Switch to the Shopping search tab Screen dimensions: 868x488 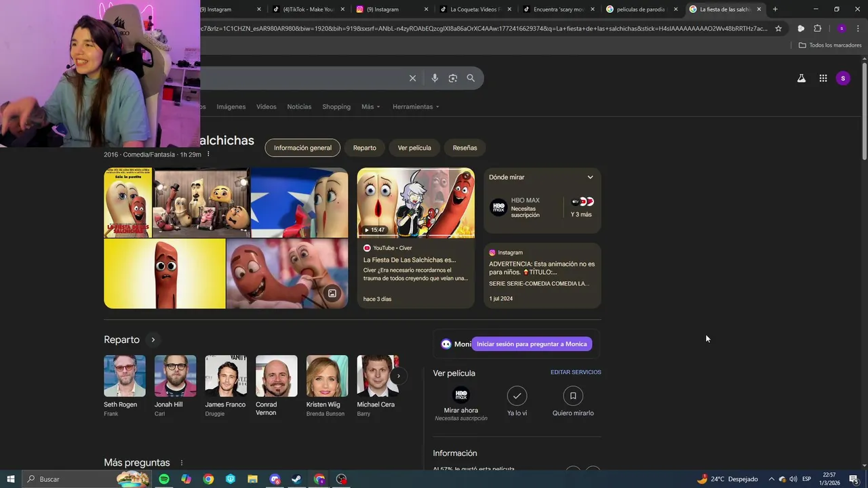(x=336, y=107)
